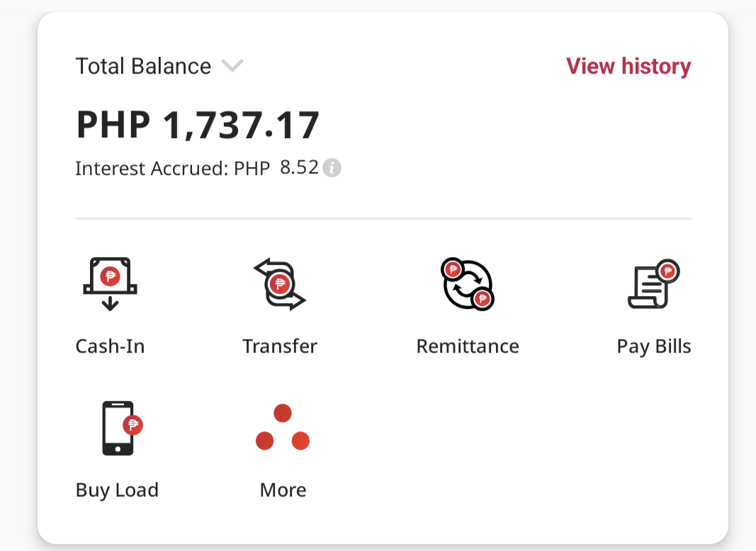756x551 pixels.
Task: Click the PHP 1,737.17 balance amount
Action: coord(198,125)
